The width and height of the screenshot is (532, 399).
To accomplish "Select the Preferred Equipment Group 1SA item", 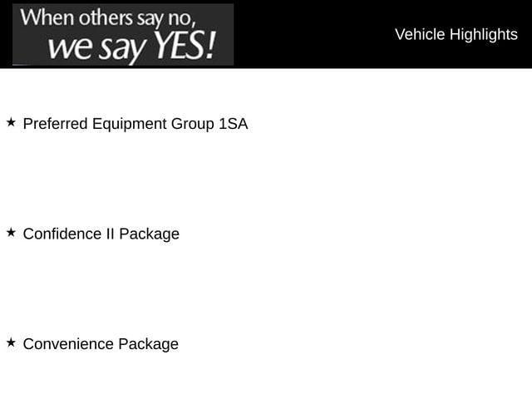I will 135,124.
